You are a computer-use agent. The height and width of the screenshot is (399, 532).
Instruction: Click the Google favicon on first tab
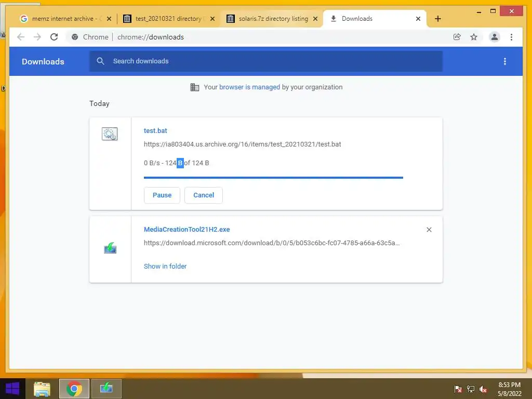click(24, 19)
